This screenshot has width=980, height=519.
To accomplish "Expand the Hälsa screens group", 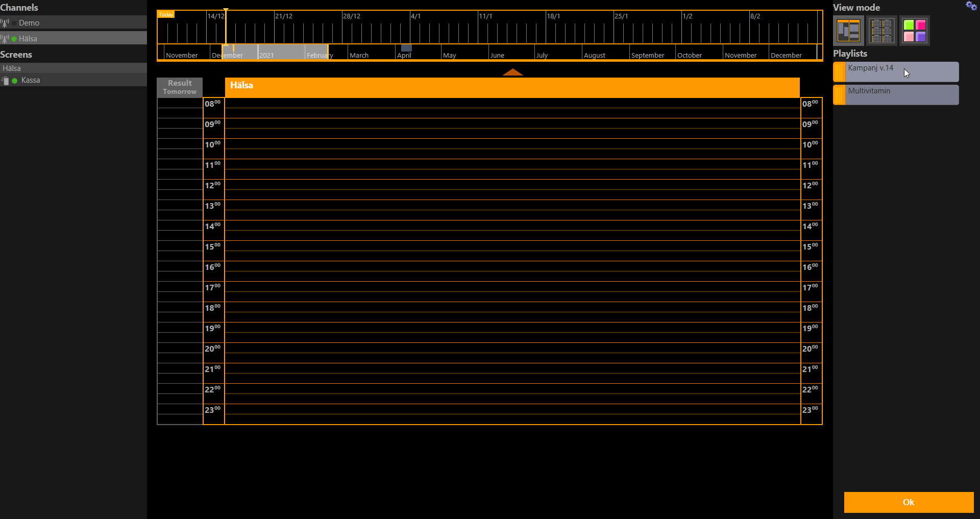I will 12,68.
